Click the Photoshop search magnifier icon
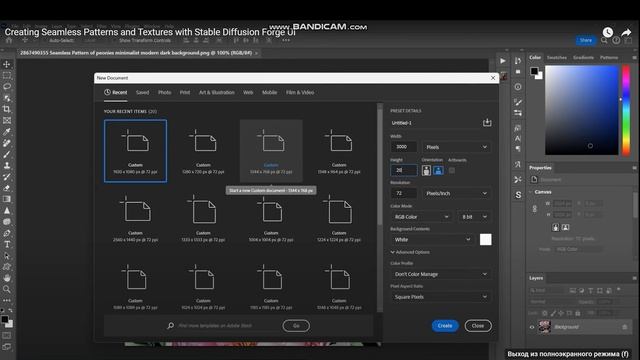The width and height of the screenshot is (640, 360). click(x=604, y=40)
